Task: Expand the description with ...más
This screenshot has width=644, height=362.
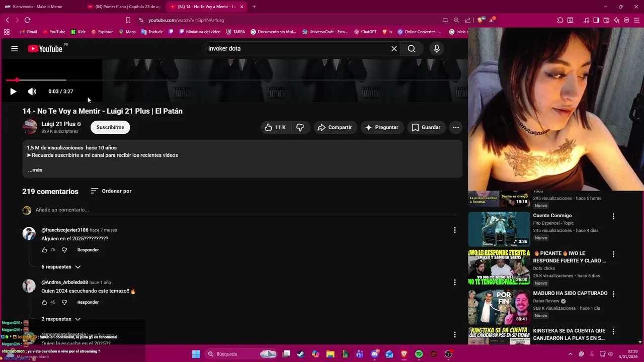Action: (x=35, y=170)
